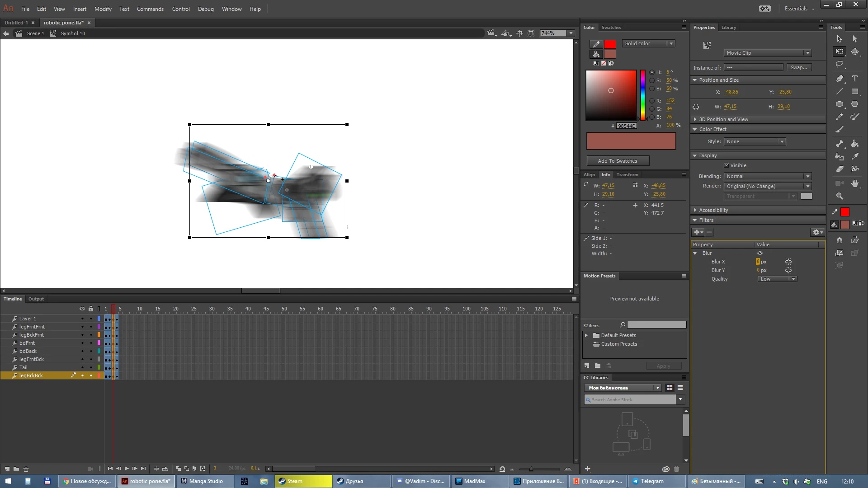Select the Hand tool
The width and height of the screenshot is (868, 488).
(x=854, y=183)
